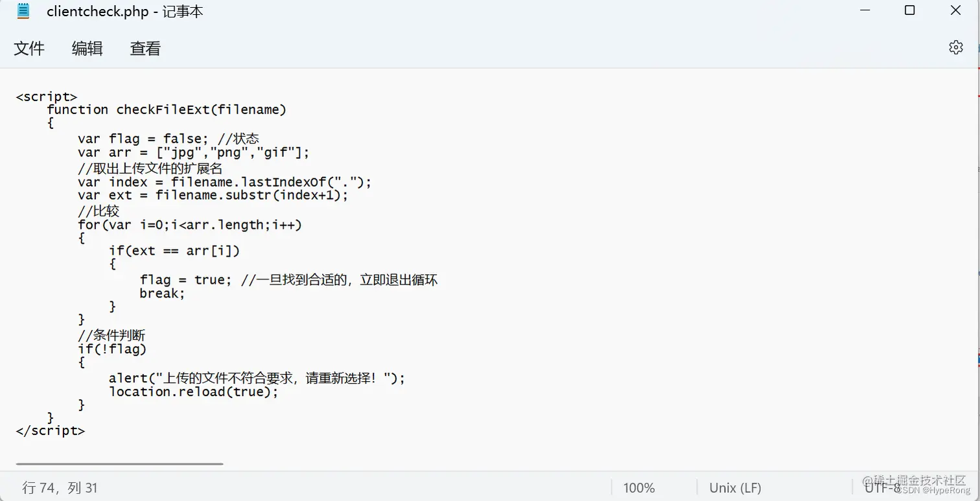Open the Unix (LF) line-ending selector
This screenshot has height=501, width=980.
pyautogui.click(x=734, y=487)
